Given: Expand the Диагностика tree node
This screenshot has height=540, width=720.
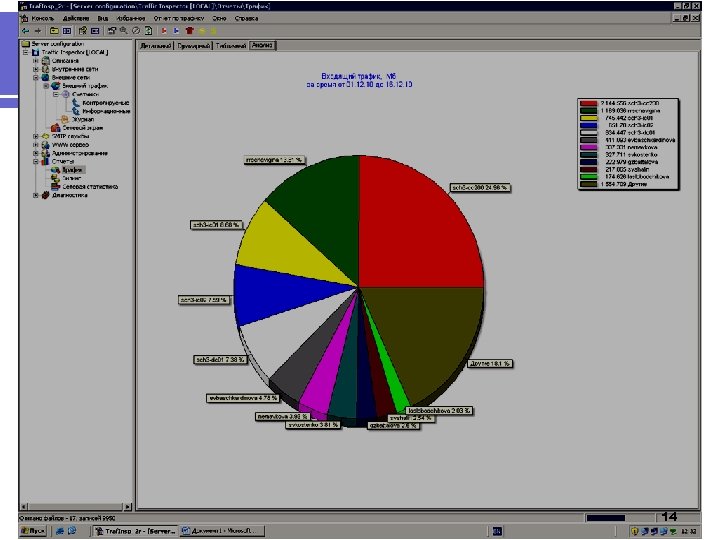Looking at the screenshot, I should (x=36, y=195).
